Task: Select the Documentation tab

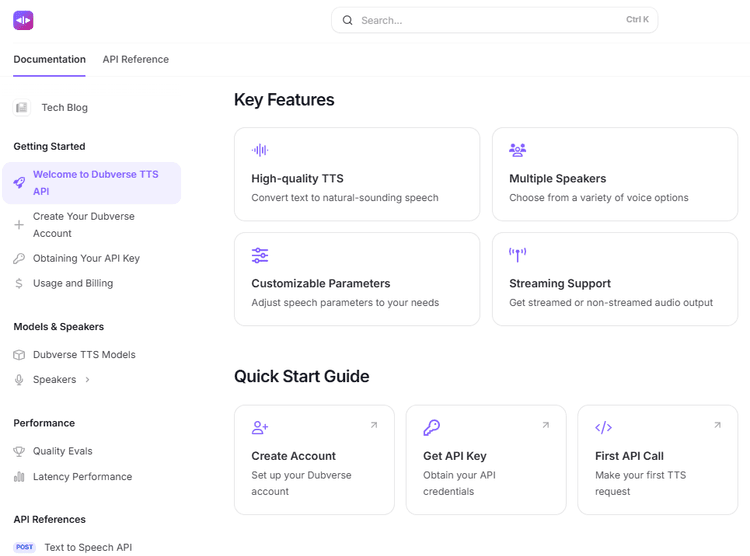Action: tap(49, 60)
